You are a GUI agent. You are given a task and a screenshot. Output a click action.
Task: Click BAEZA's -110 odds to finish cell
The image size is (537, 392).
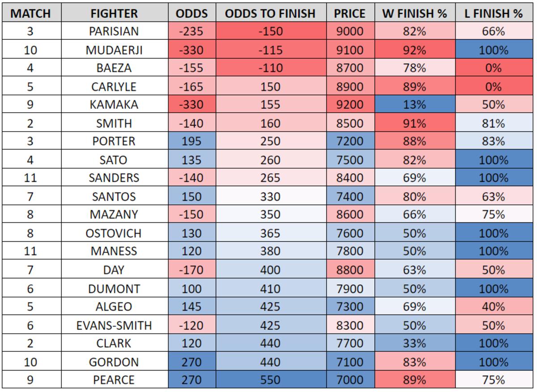tap(270, 68)
